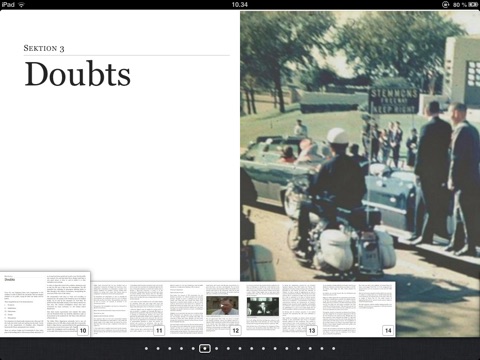The width and height of the screenshot is (480, 360).
Task: Tap the dot right before the highlighted one
Action: (x=193, y=349)
